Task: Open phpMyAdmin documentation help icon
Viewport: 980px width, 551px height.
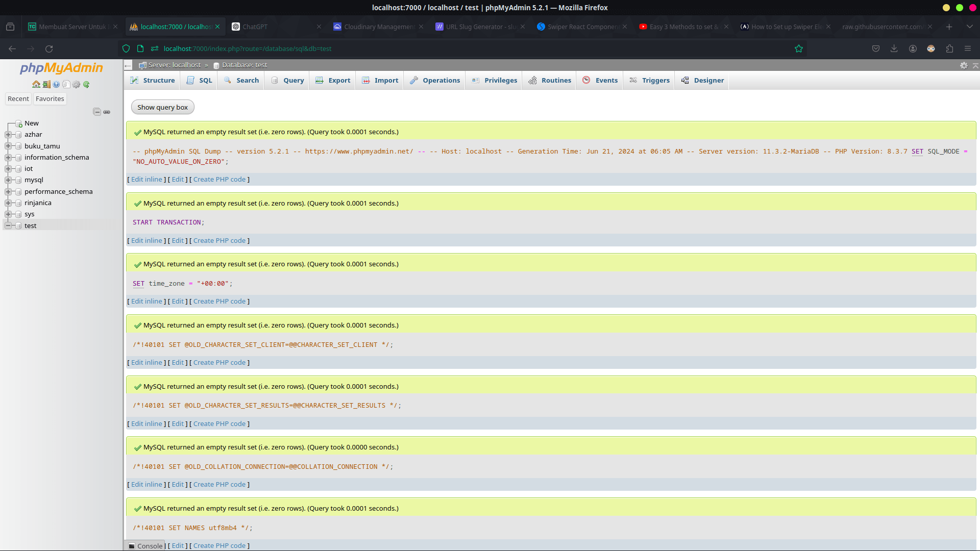Action: click(56, 85)
